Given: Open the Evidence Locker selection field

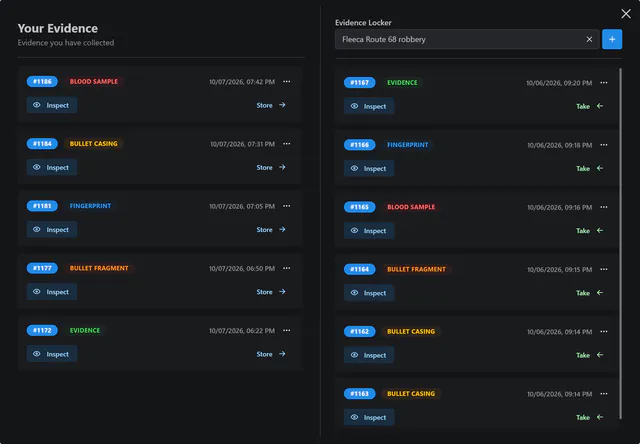Looking at the screenshot, I should click(x=467, y=39).
